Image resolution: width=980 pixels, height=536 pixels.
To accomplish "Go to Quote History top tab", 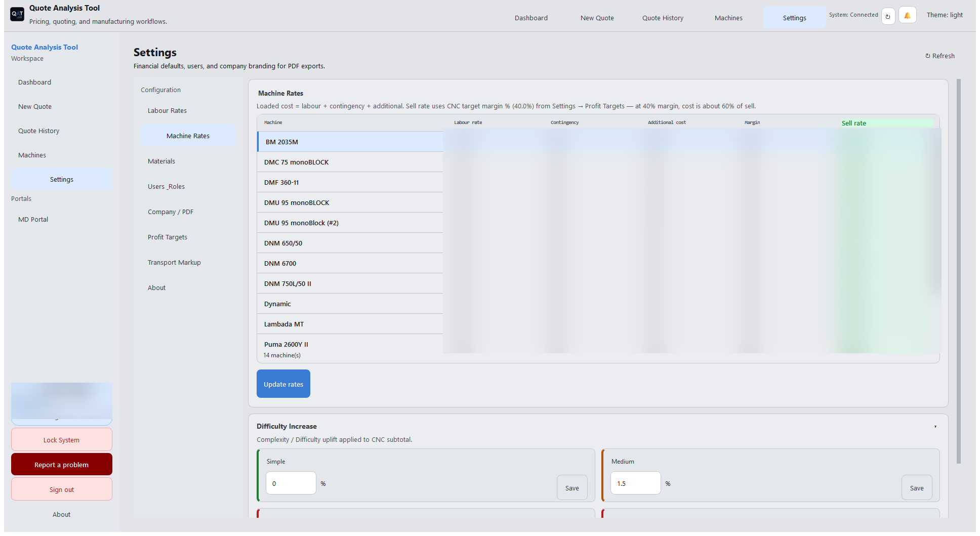I will click(663, 18).
